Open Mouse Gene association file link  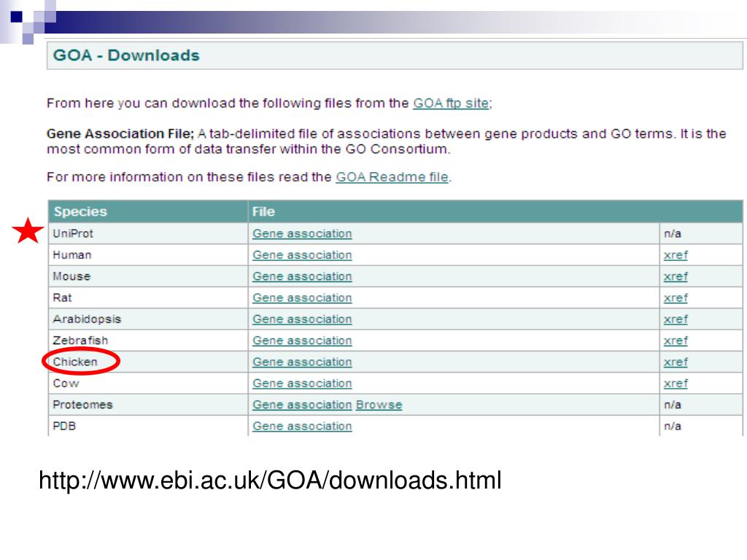tap(302, 276)
